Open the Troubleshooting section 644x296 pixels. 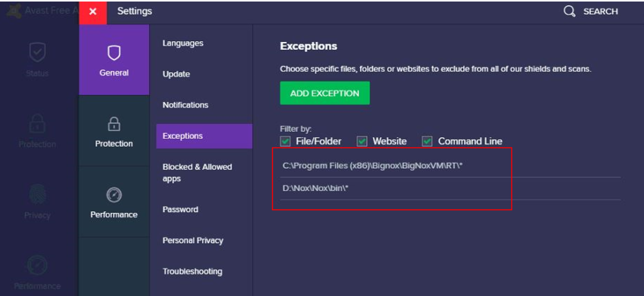point(192,271)
